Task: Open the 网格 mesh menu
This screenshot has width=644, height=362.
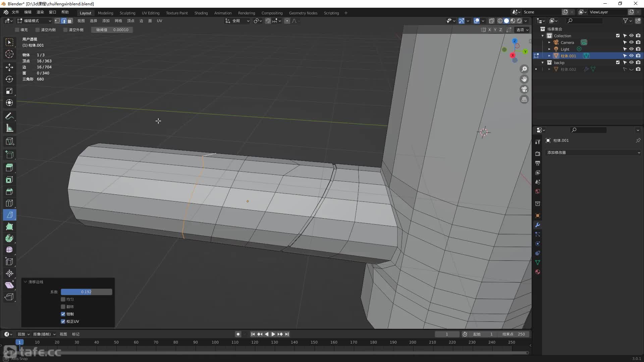Action: 118,21
